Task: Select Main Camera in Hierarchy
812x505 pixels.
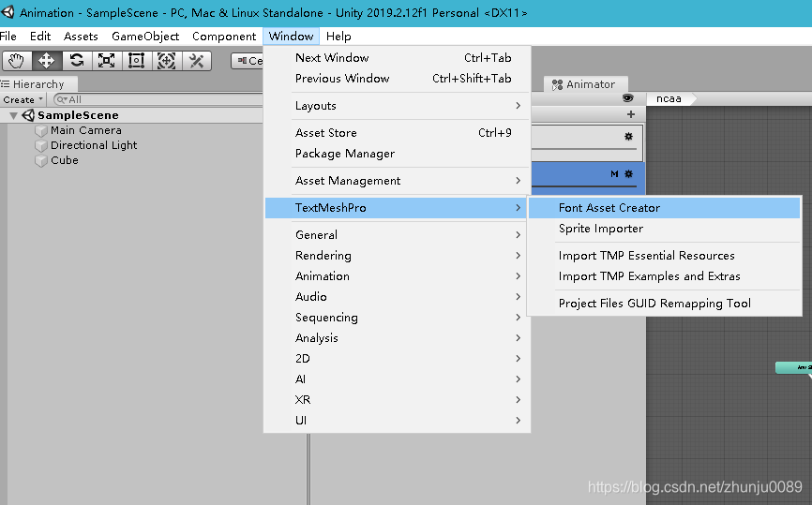Action: point(86,130)
